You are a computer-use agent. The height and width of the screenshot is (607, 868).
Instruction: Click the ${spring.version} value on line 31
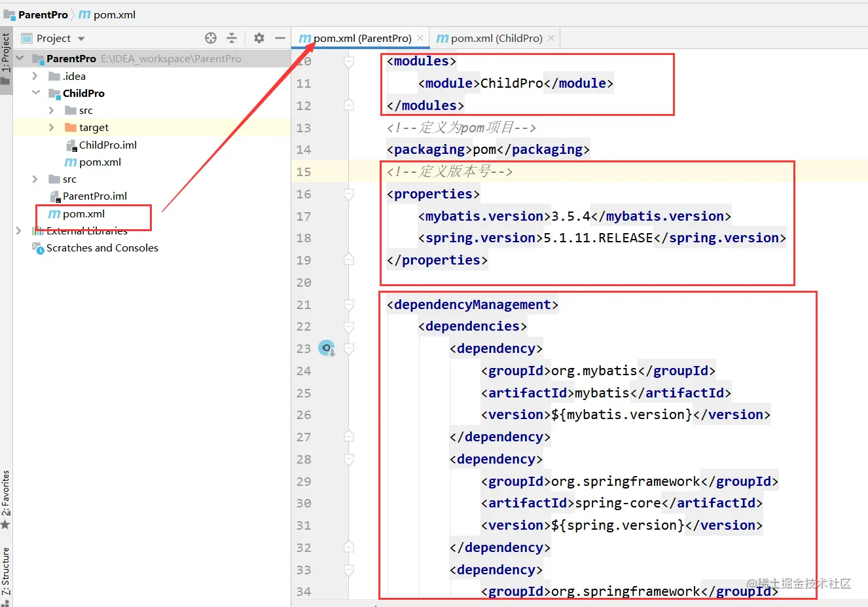pos(618,525)
